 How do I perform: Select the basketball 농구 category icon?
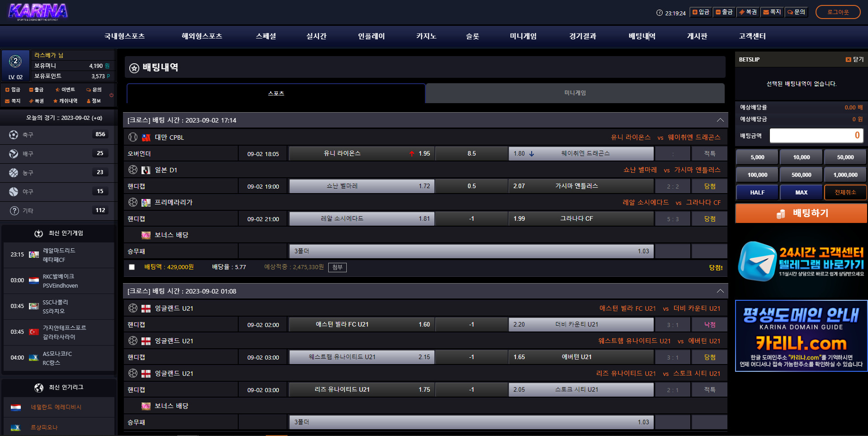click(14, 173)
